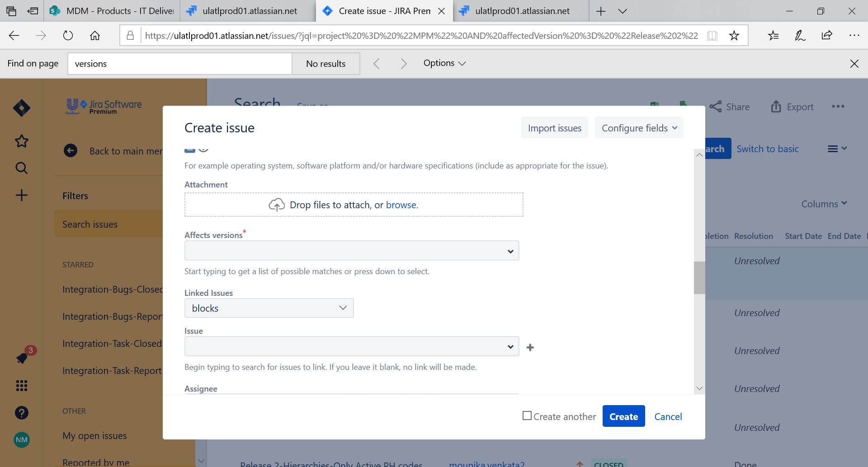Click the browser address bar URL
This screenshot has height=467, width=868.
pos(421,36)
